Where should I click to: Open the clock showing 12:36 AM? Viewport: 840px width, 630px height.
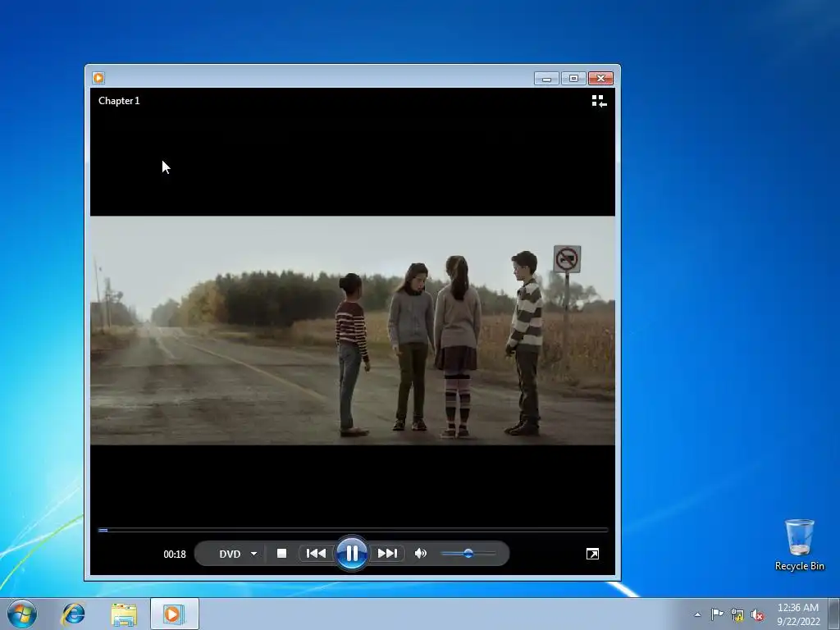tap(798, 614)
